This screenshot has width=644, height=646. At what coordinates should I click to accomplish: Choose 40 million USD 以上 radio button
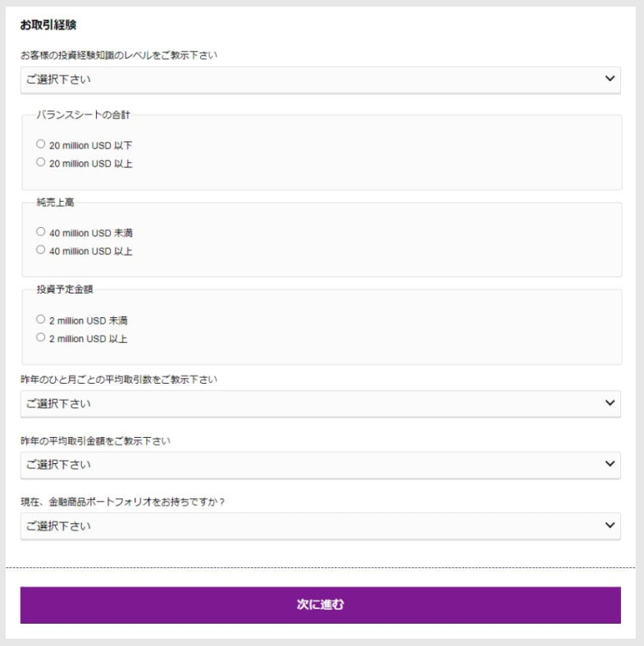tap(40, 250)
